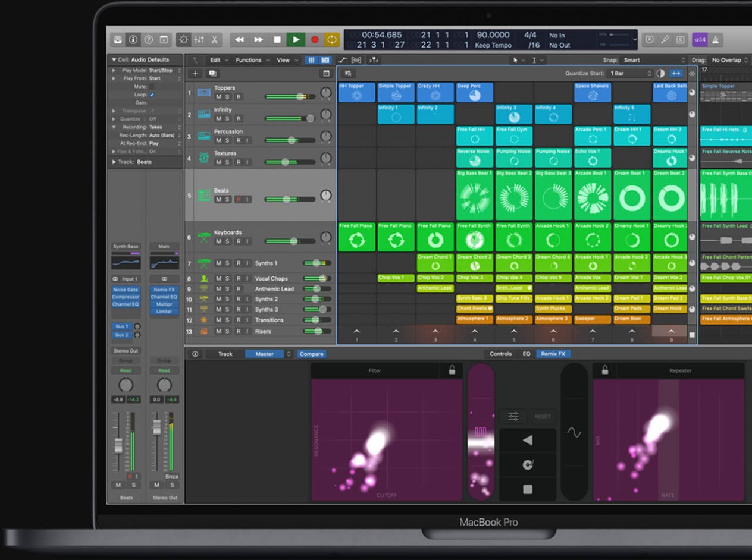
Task: Click the Rewind transport button
Action: (x=239, y=40)
